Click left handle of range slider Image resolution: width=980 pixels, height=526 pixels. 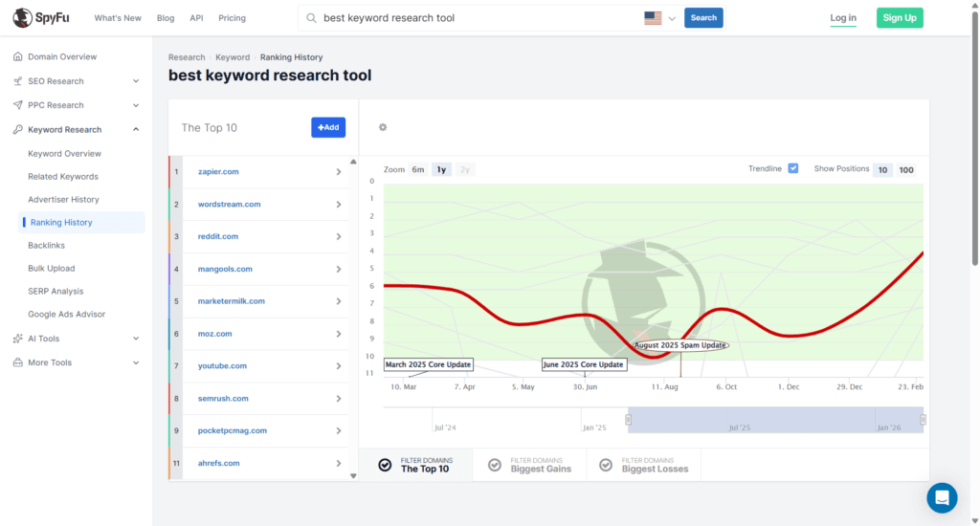coord(628,420)
